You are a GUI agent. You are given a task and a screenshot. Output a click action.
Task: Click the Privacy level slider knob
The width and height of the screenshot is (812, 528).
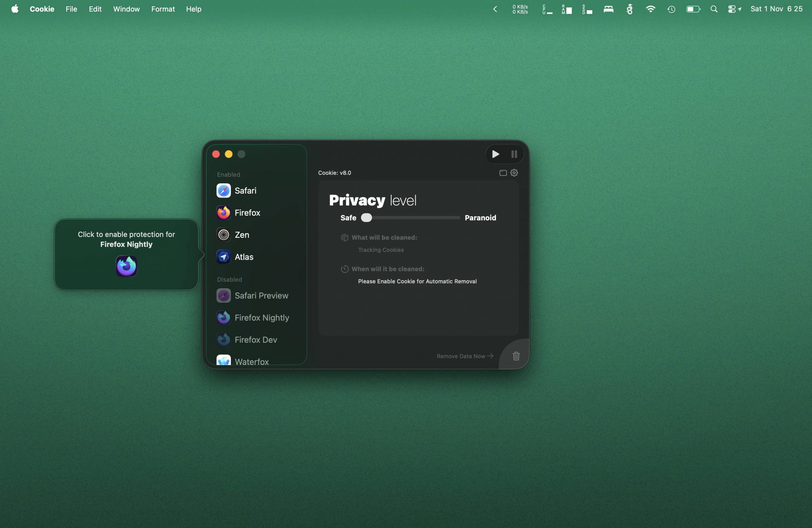coord(366,218)
